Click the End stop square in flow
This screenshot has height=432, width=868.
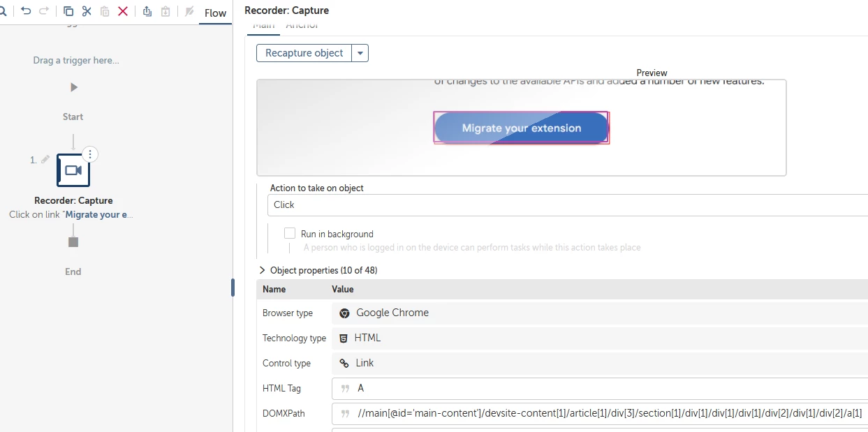click(x=73, y=242)
